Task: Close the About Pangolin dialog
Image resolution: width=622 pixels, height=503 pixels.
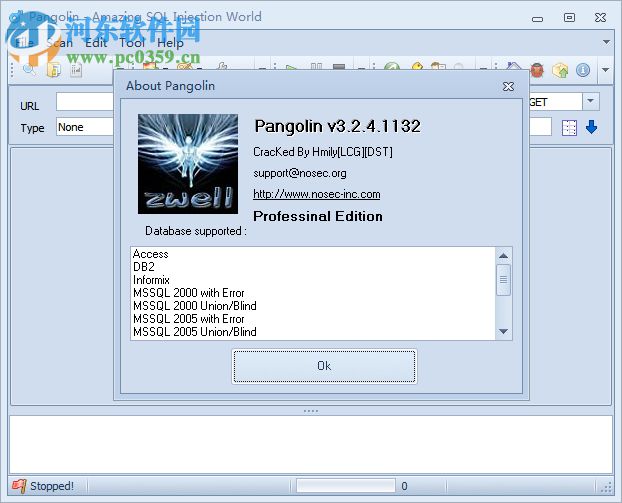Action: (x=508, y=86)
